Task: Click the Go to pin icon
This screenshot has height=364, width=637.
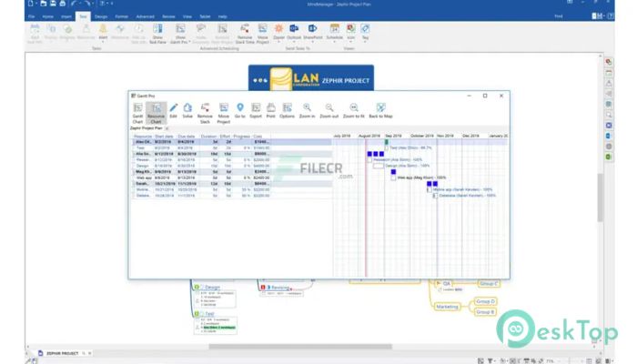Action: [x=240, y=110]
